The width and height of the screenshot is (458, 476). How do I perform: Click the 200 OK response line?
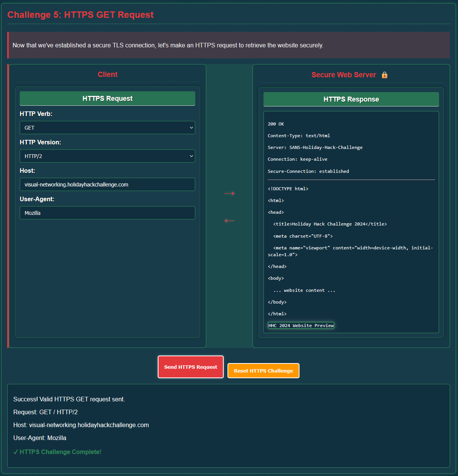point(276,124)
